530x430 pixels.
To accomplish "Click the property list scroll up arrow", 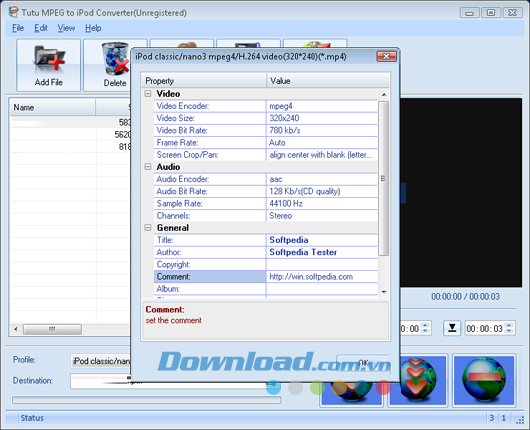I will (x=384, y=95).
